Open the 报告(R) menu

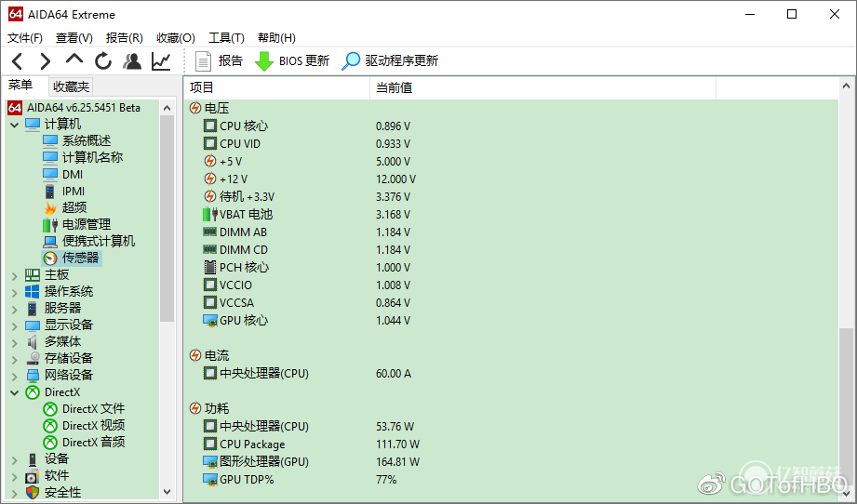coord(124,38)
